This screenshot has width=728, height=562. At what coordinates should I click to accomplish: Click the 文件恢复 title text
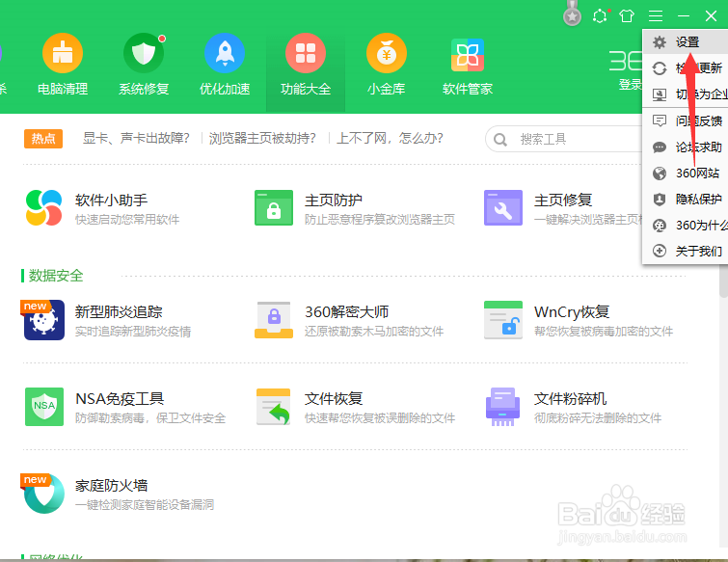point(334,399)
